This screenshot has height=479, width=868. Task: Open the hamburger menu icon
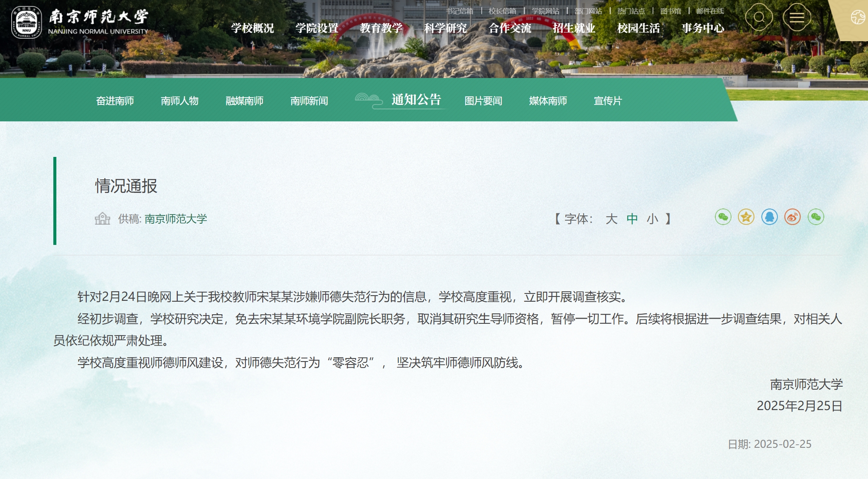click(796, 17)
